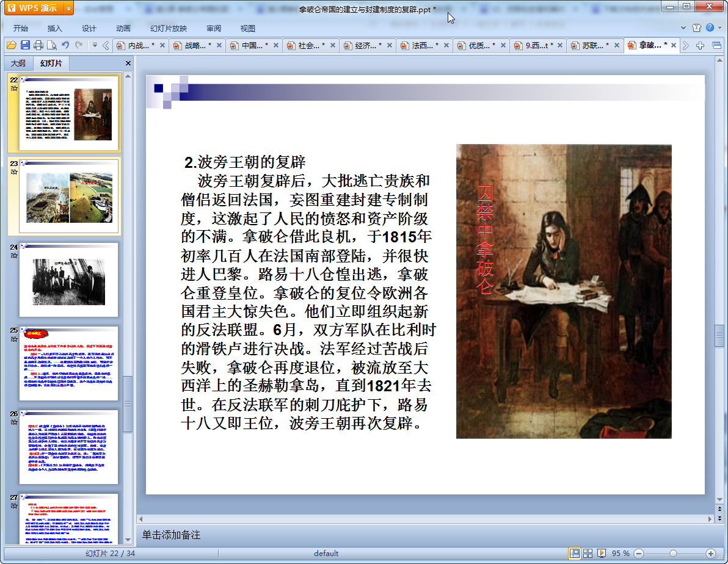Open the quick access toolbar customize dropdown
The height and width of the screenshot is (564, 728).
95,45
